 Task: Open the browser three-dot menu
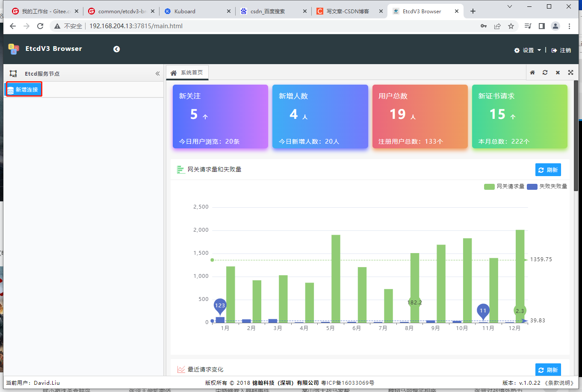click(569, 26)
